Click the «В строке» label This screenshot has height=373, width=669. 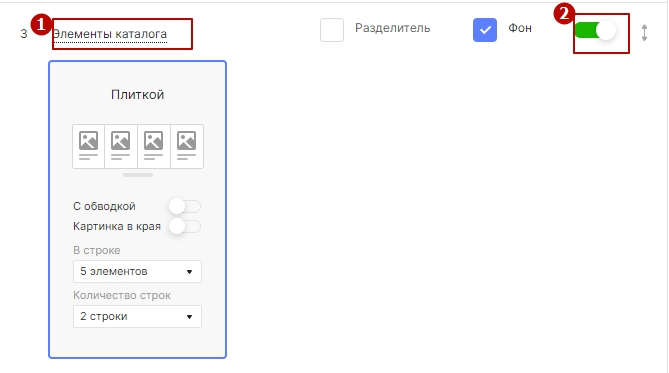click(96, 250)
